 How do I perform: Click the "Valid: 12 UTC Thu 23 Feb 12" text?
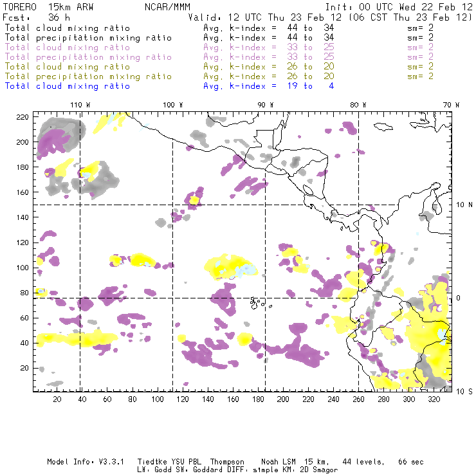pos(265,17)
